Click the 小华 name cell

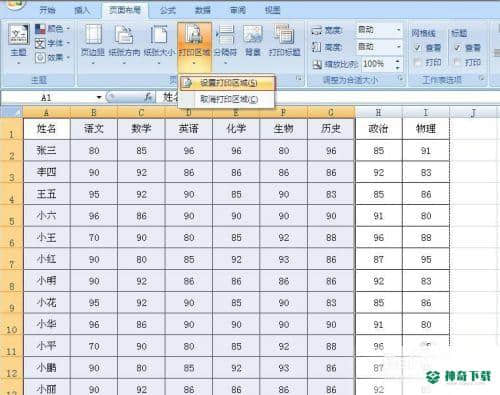[x=46, y=324]
